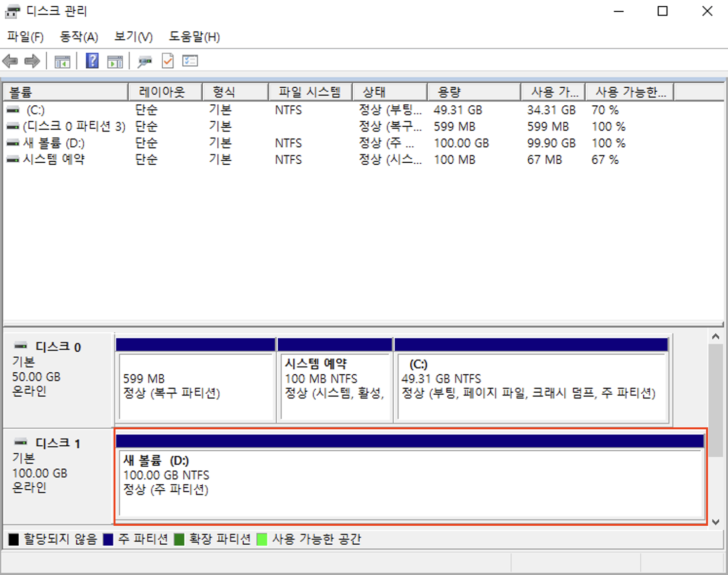Viewport: 728px width, 575px height.
Task: Click the connect/rescan disk toolbar icon
Action: pyautogui.click(x=145, y=61)
